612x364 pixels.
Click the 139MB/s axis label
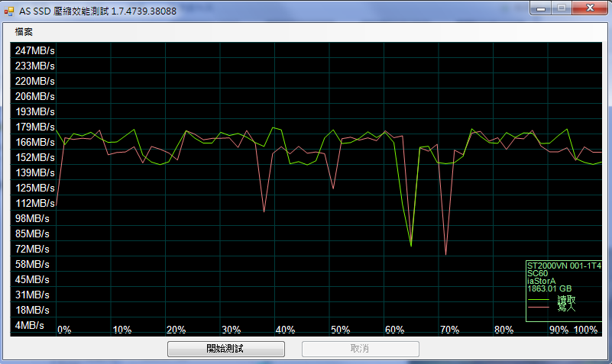click(x=34, y=172)
